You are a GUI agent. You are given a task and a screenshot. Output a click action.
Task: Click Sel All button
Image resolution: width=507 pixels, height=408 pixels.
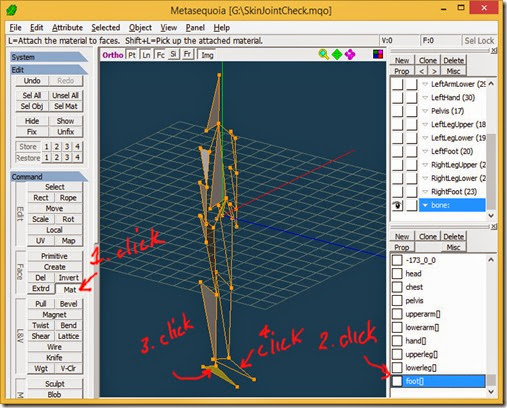pyautogui.click(x=32, y=95)
